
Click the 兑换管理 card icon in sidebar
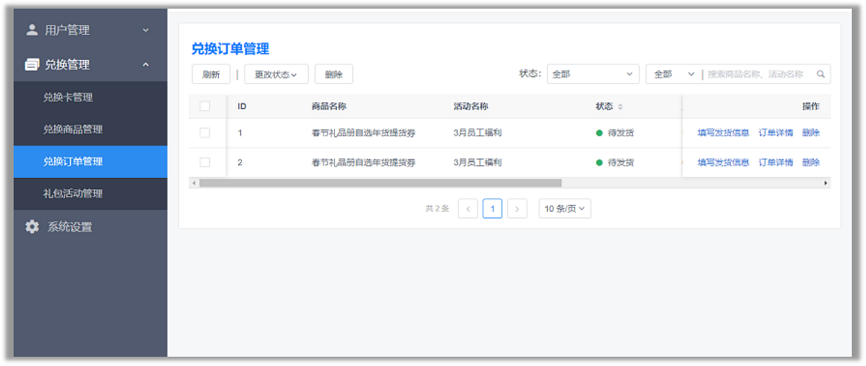point(32,65)
